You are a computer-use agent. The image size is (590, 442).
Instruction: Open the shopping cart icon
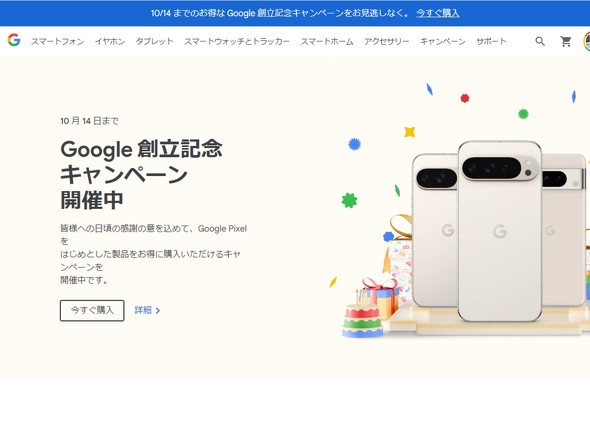pyautogui.click(x=566, y=41)
